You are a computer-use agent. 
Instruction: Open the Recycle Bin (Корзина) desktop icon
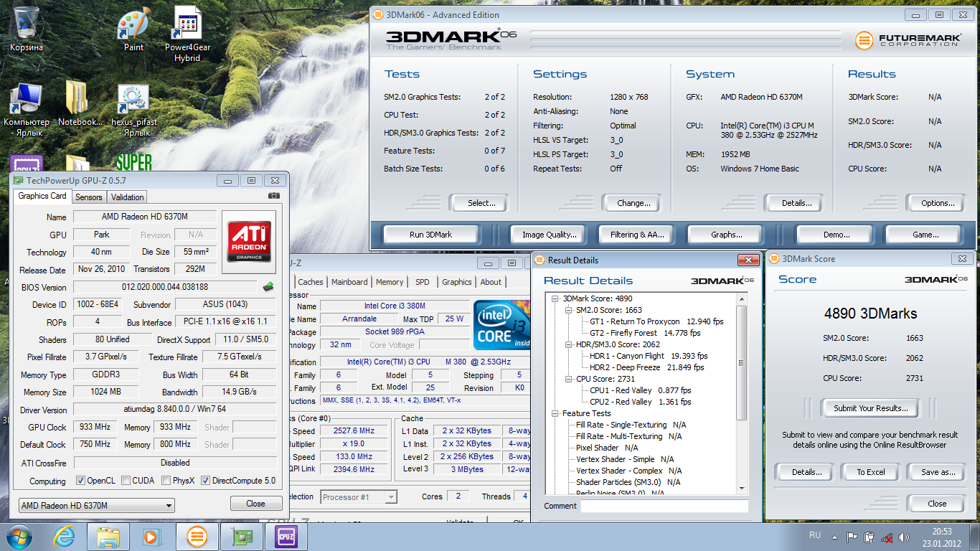pos(27,29)
